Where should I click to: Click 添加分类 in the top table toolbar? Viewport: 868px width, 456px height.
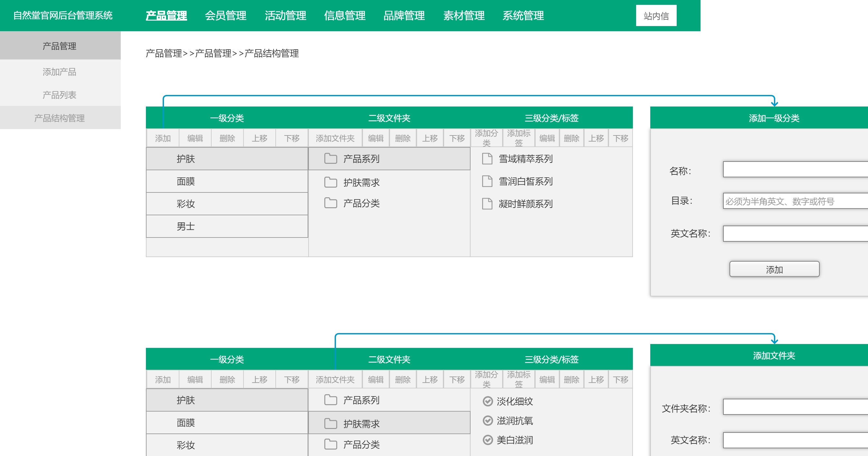coord(486,138)
